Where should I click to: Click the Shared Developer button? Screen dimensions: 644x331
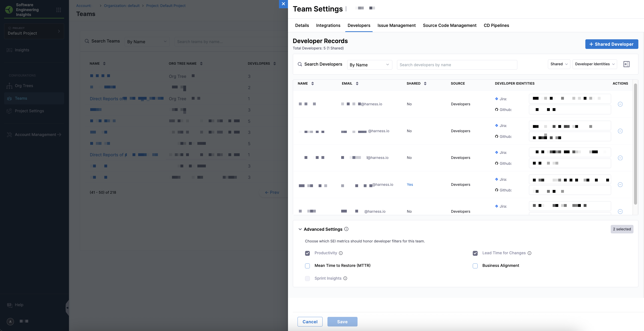point(611,44)
